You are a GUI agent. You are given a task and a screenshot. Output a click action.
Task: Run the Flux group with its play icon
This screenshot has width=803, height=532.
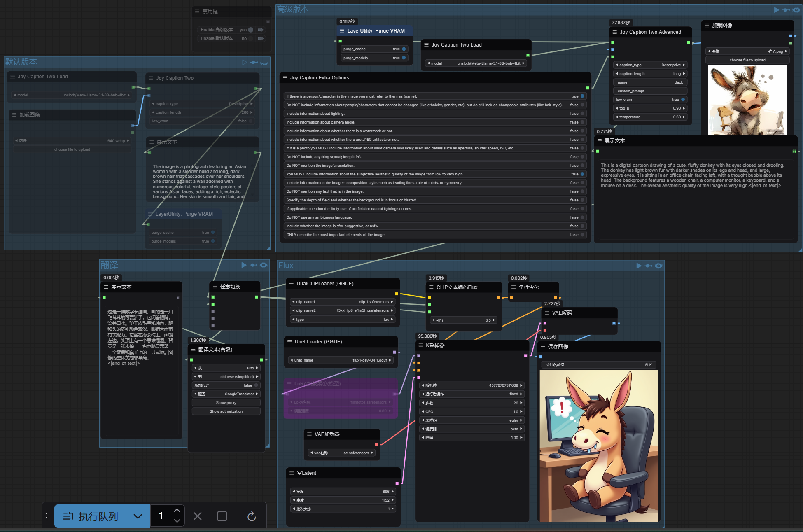coord(639,266)
